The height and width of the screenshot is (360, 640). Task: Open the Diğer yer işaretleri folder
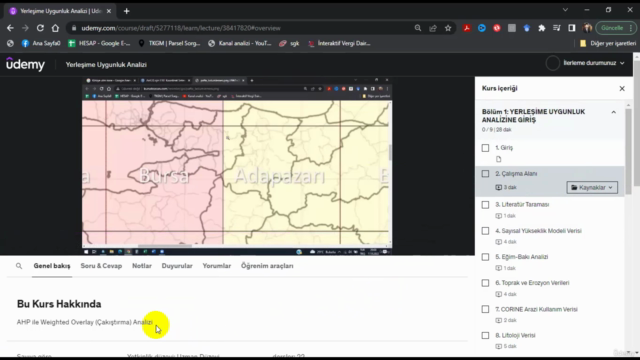pos(608,43)
